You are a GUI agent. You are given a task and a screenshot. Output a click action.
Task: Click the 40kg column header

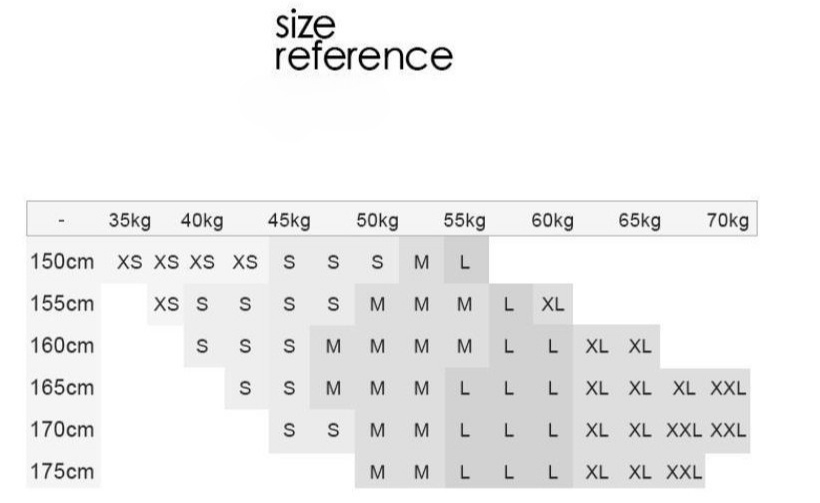[201, 220]
